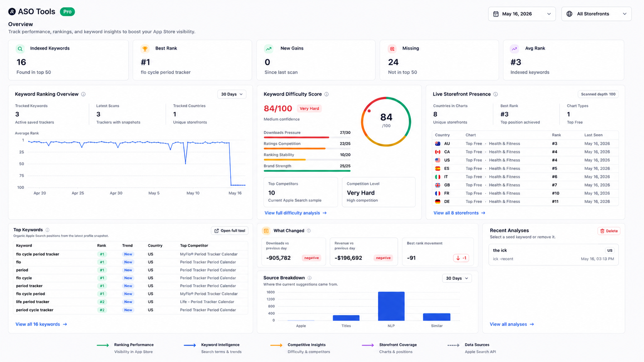Open View full difficulty analysis link
Image resolution: width=644 pixels, height=362 pixels.
click(295, 213)
